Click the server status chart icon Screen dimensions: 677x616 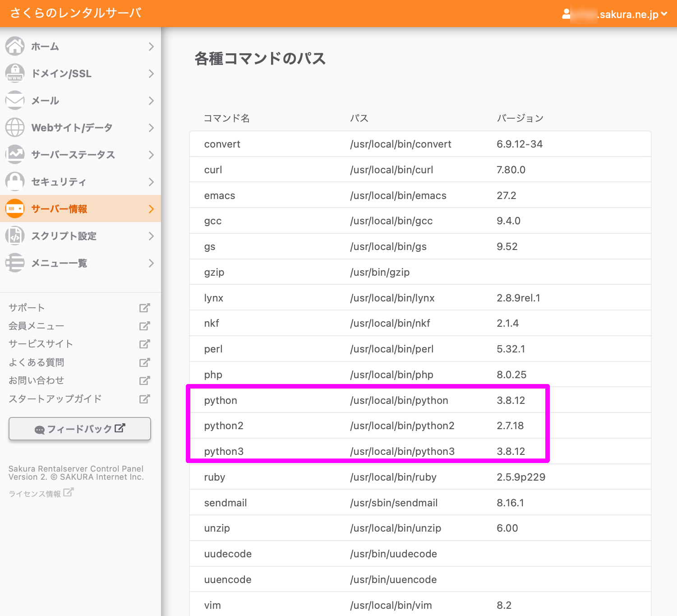click(x=15, y=154)
